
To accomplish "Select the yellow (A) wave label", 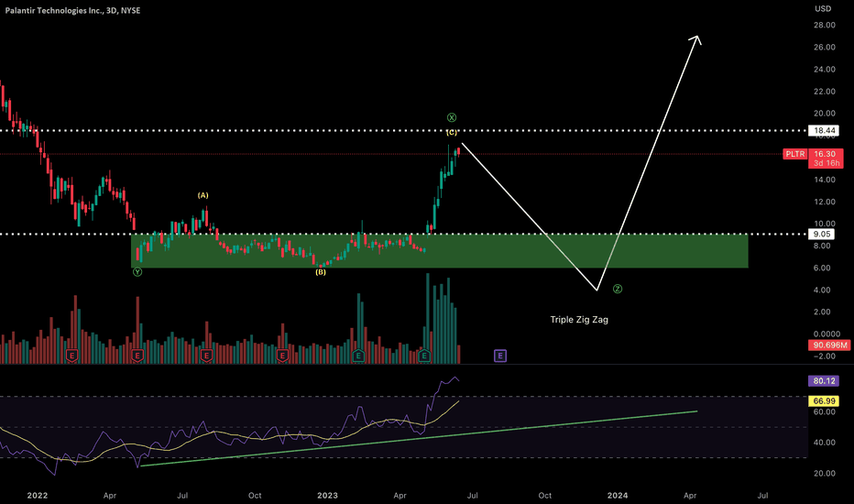I will click(x=203, y=195).
